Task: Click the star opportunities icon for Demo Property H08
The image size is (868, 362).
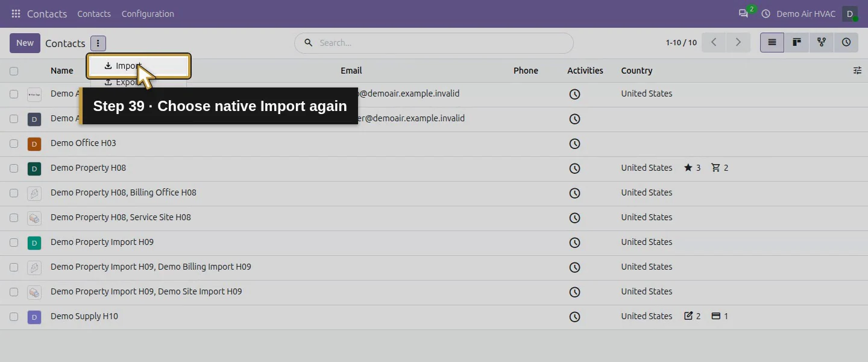Action: click(688, 168)
